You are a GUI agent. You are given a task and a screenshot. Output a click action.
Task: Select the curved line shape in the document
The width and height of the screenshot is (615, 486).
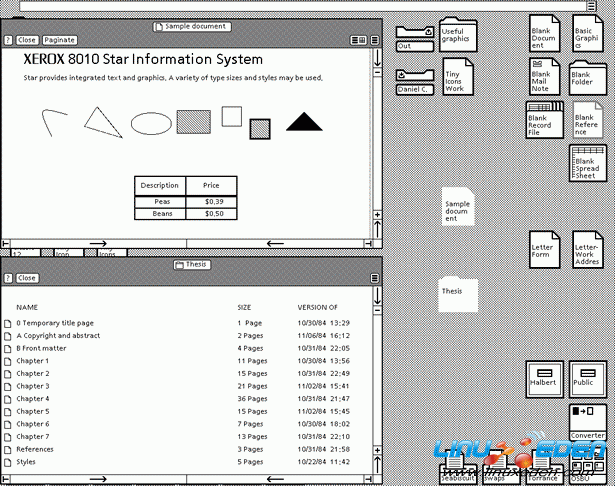click(x=54, y=123)
